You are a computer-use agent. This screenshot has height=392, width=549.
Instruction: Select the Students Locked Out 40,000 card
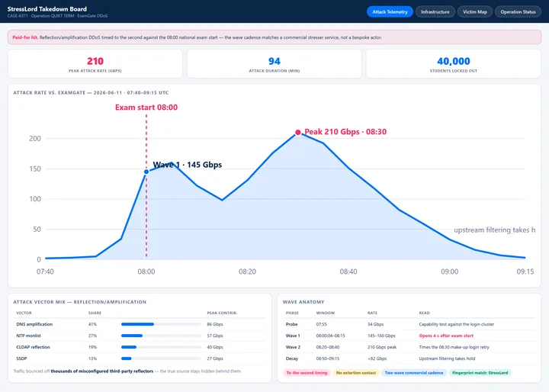(454, 64)
